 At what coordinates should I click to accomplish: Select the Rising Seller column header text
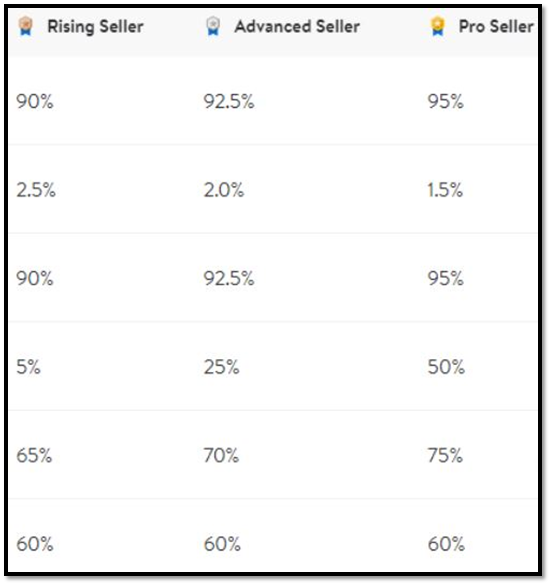pos(95,26)
